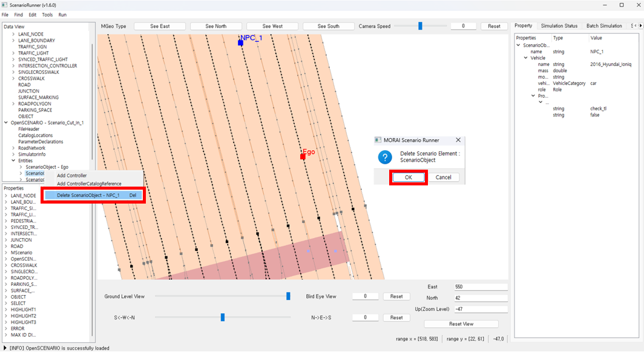Image resolution: width=644 pixels, height=352 pixels.
Task: Click the blue question mark dialog icon
Action: (x=385, y=157)
